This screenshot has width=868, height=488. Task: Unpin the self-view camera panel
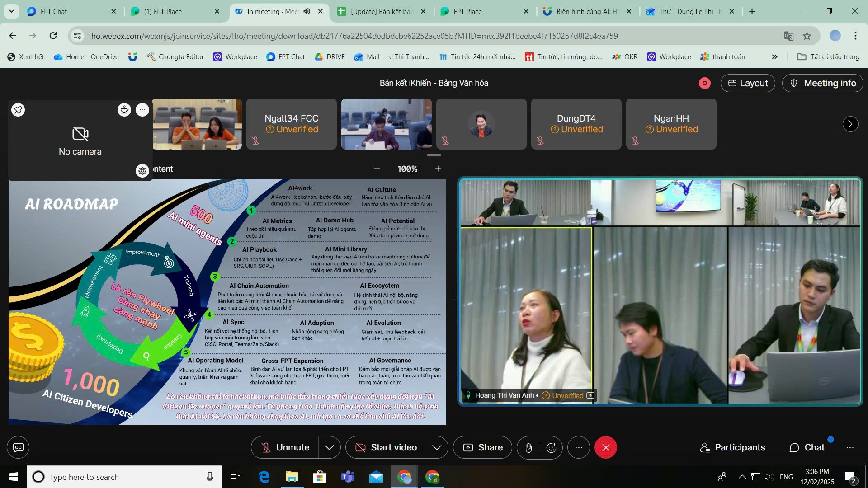tap(18, 110)
